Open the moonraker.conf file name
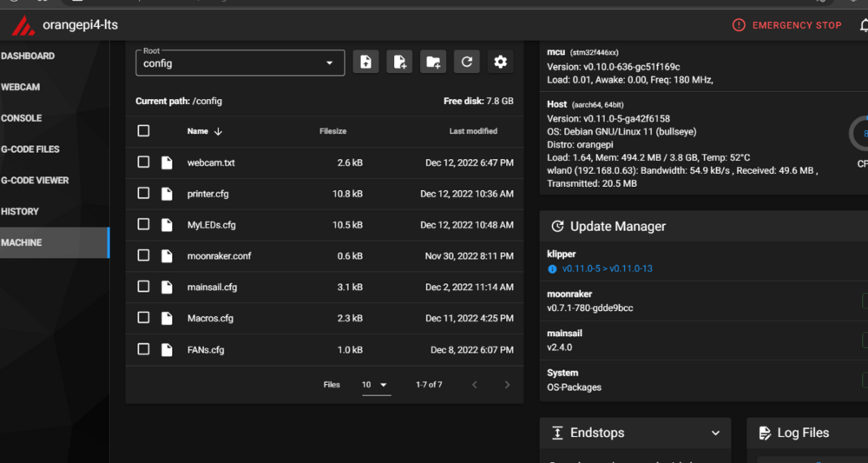Viewport: 868px width, 463px height. point(220,256)
